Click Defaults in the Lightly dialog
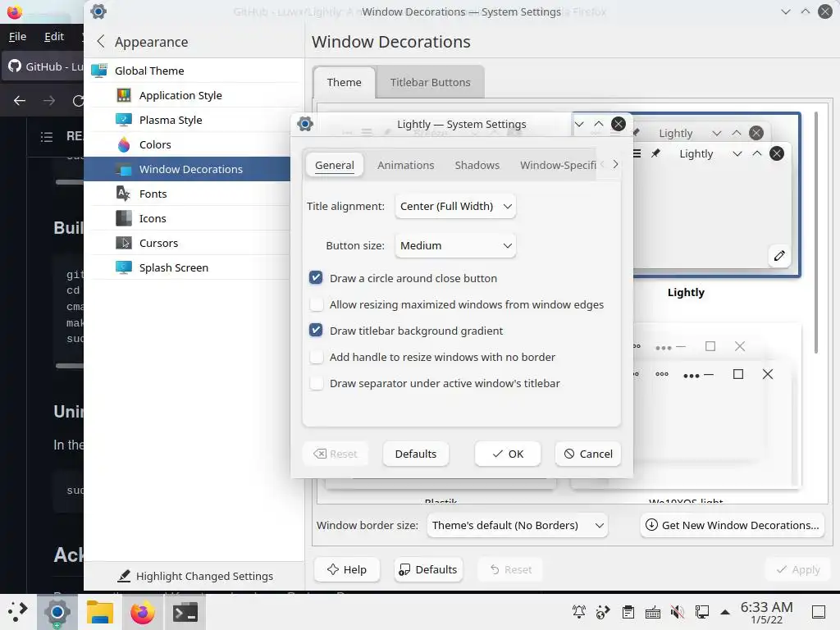Image resolution: width=840 pixels, height=630 pixels. tap(416, 454)
